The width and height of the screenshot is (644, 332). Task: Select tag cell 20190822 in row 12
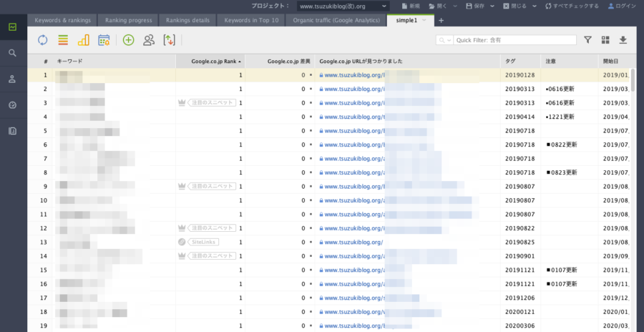point(521,228)
